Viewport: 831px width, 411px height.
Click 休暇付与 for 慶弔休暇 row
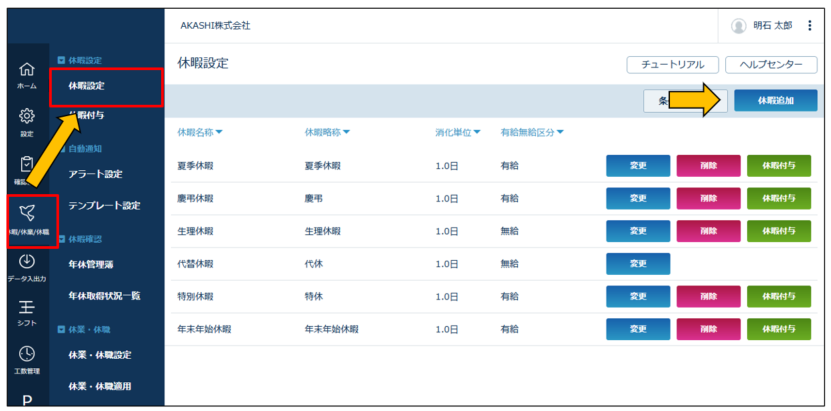pyautogui.click(x=779, y=198)
